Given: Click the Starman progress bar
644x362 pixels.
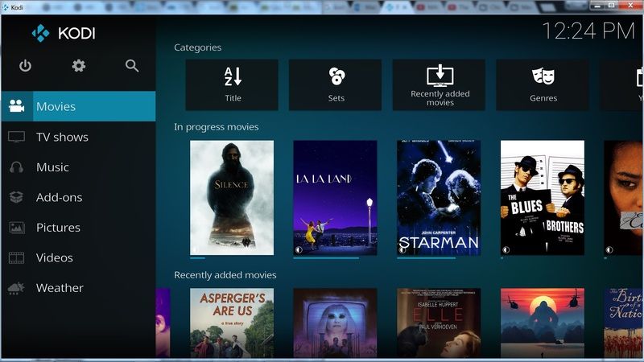Looking at the screenshot, I should click(426, 258).
